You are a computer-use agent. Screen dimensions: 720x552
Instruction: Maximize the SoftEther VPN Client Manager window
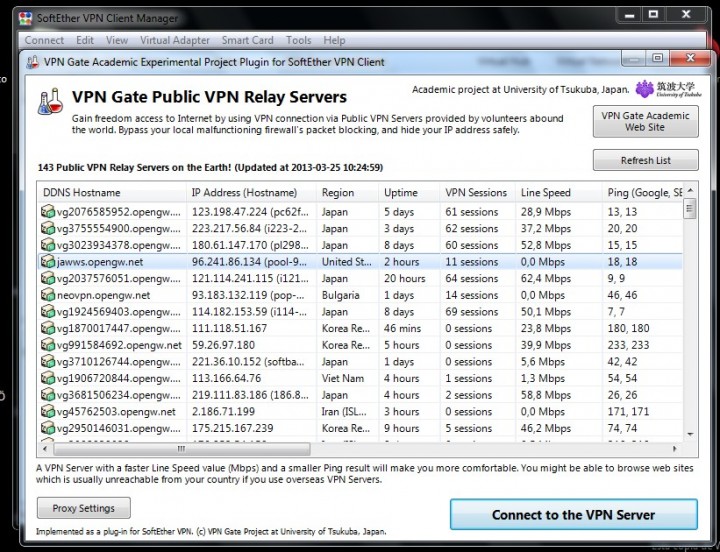tap(654, 15)
